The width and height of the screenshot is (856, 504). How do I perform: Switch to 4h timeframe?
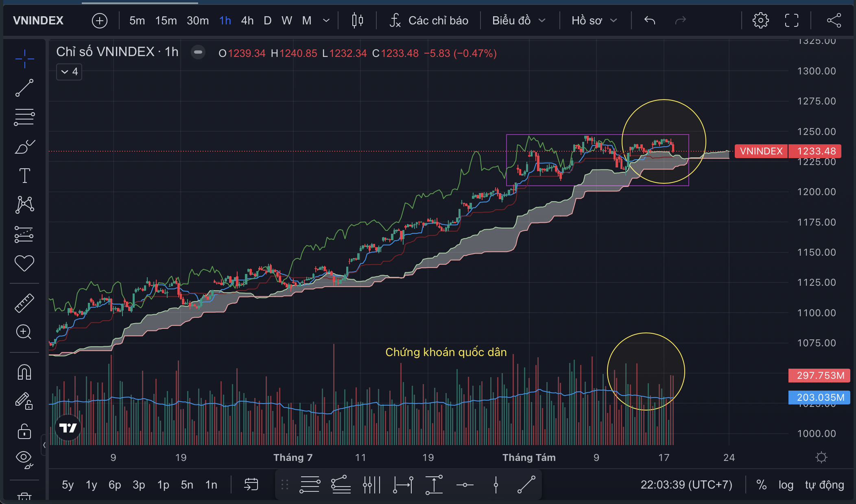coord(247,20)
